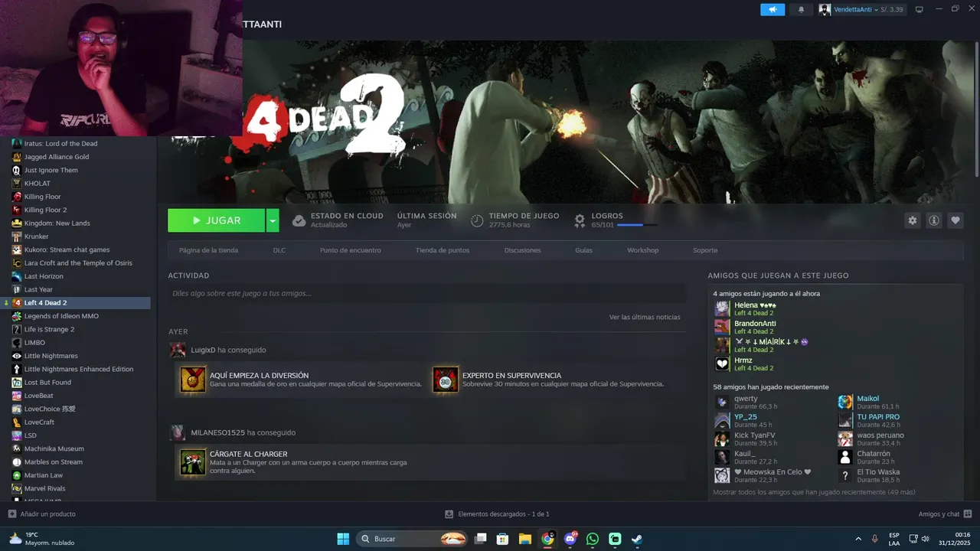Select Killing Floor 2 in library list
The width and height of the screenshot is (980, 551).
click(x=45, y=210)
